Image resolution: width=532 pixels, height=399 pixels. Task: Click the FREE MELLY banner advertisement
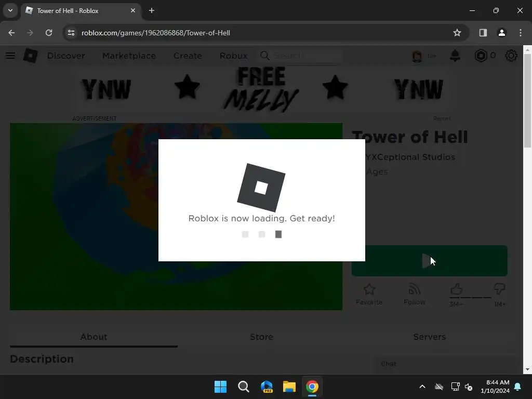(261, 89)
